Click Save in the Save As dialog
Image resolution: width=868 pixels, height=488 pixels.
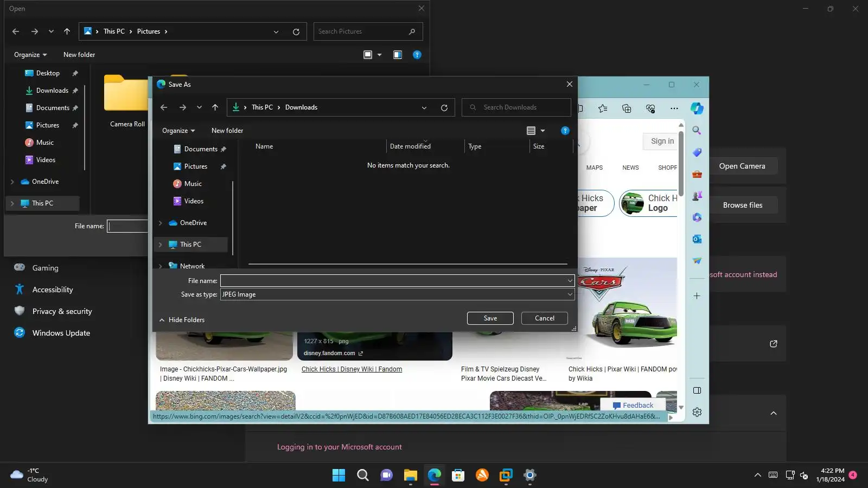click(490, 318)
